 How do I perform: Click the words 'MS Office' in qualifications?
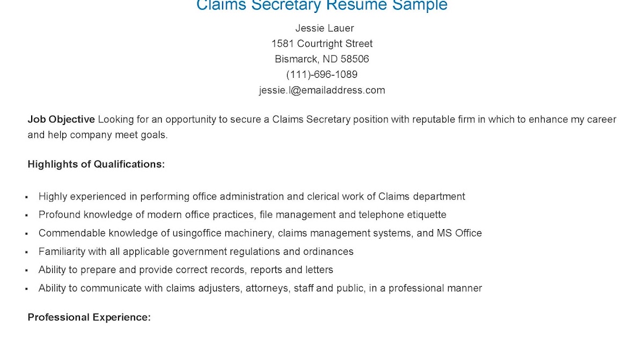coord(460,233)
